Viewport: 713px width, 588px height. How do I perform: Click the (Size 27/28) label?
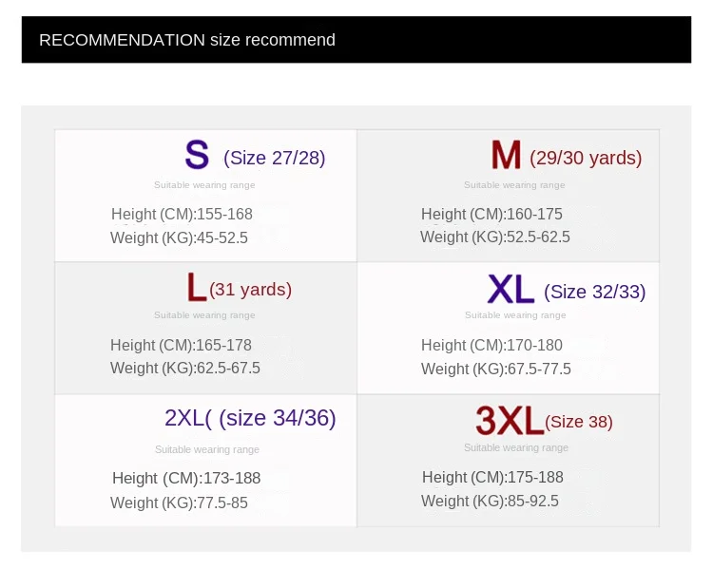[274, 158]
